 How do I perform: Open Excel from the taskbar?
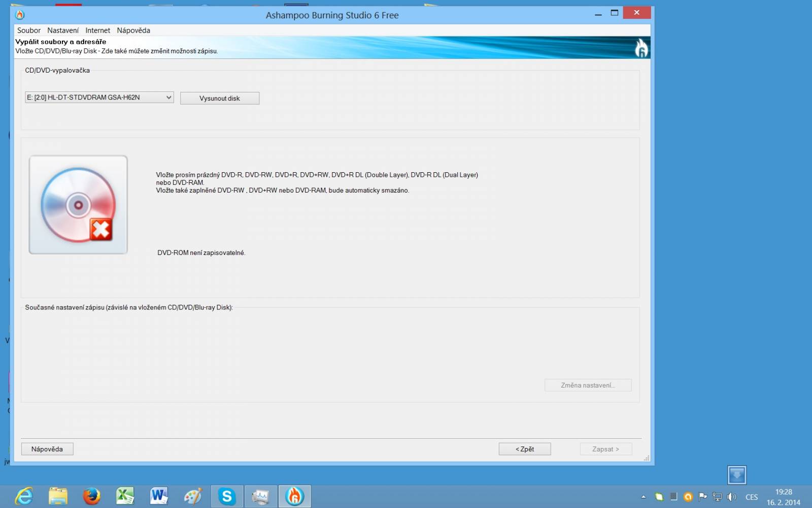coord(125,496)
